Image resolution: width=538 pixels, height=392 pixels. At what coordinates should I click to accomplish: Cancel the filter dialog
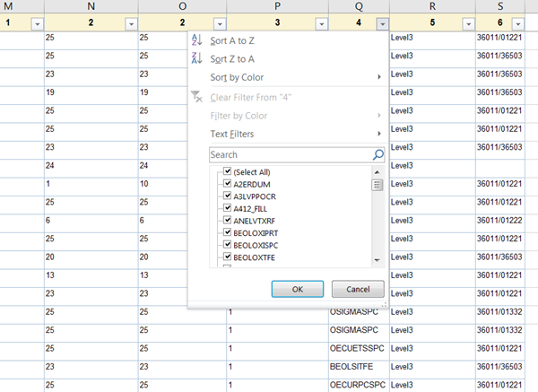(357, 290)
